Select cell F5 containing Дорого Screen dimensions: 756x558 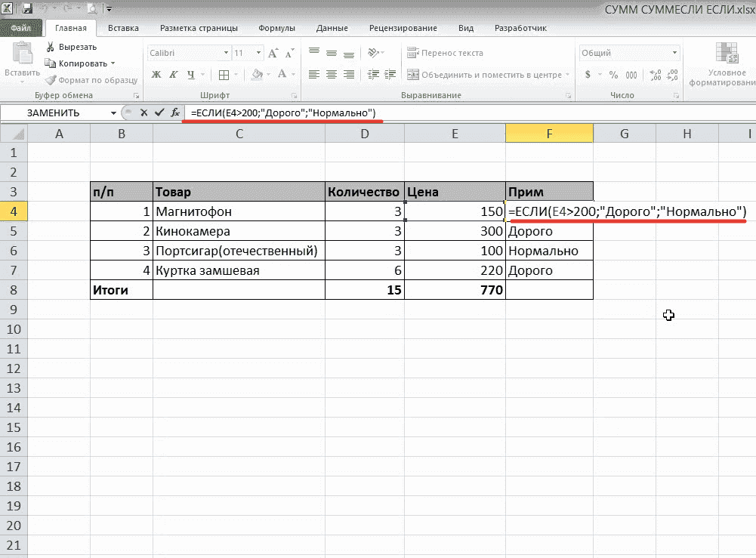[x=549, y=231]
